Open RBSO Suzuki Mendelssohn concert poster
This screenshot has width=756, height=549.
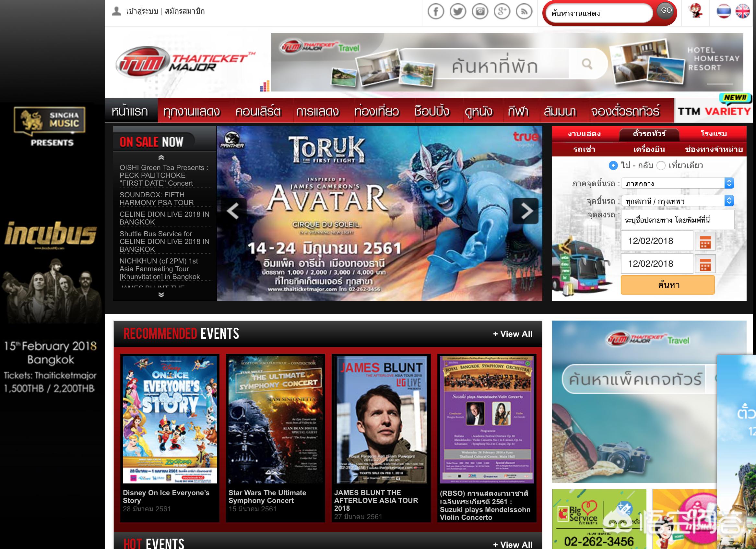click(487, 420)
